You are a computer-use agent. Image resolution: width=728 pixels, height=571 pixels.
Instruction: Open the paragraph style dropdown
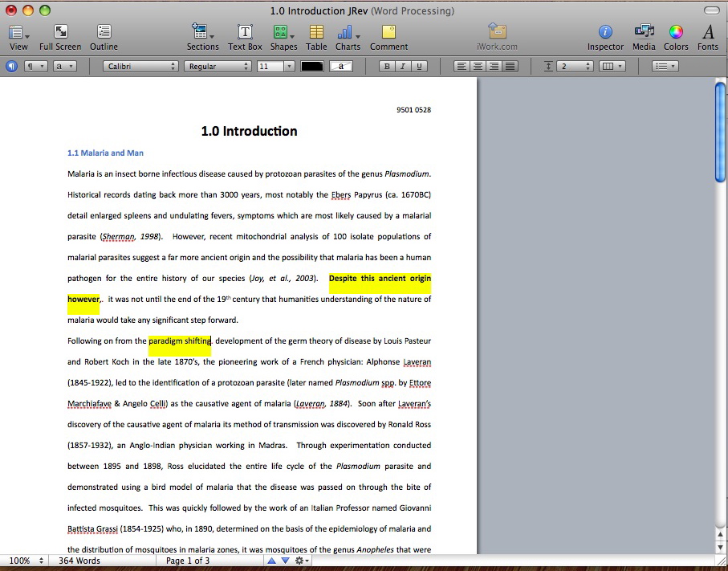35,67
